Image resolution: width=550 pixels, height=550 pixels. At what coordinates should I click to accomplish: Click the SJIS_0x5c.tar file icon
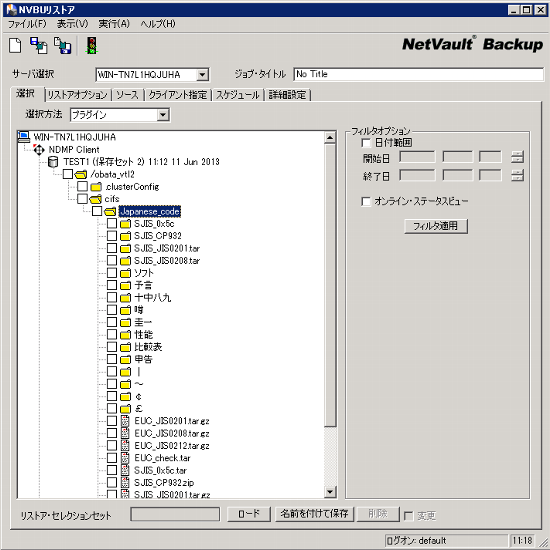point(125,470)
